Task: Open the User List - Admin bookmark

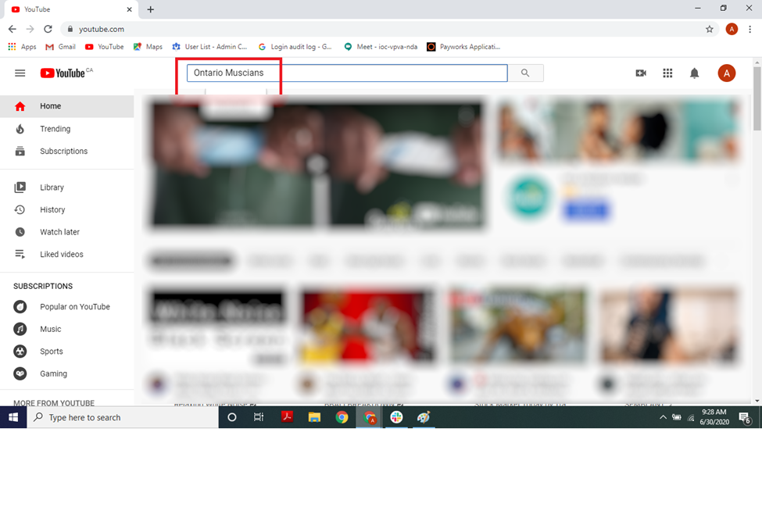Action: [209, 47]
